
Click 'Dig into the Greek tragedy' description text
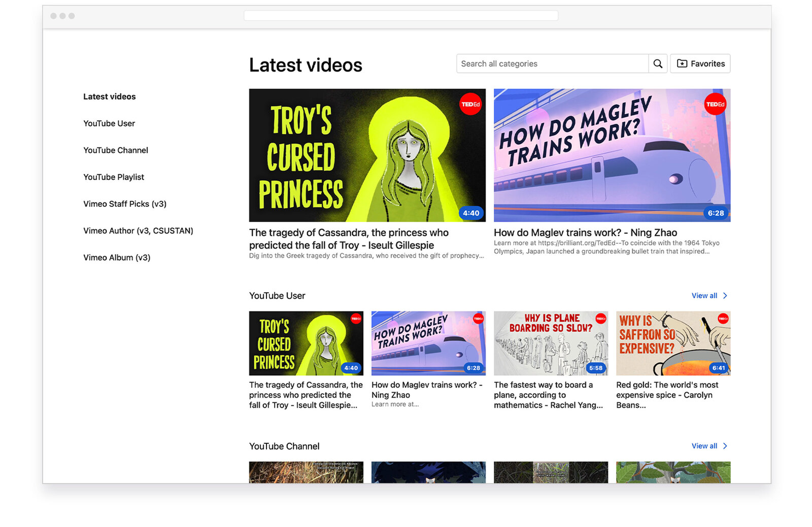366,256
